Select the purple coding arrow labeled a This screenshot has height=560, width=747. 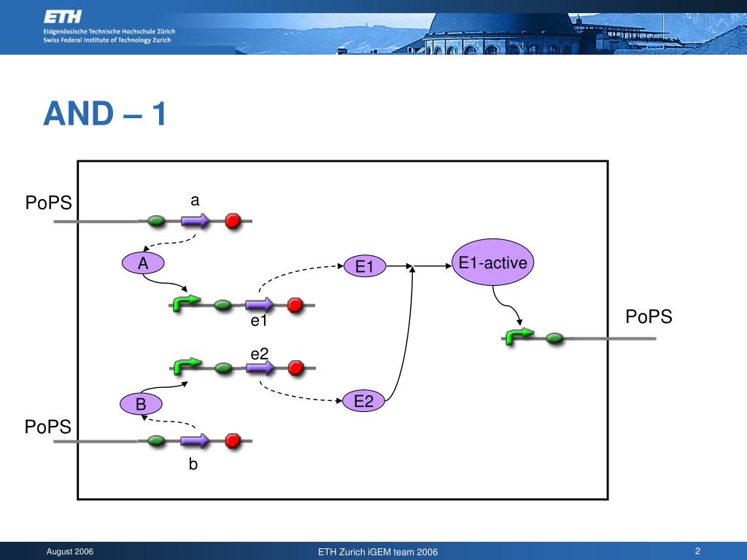pos(195,221)
